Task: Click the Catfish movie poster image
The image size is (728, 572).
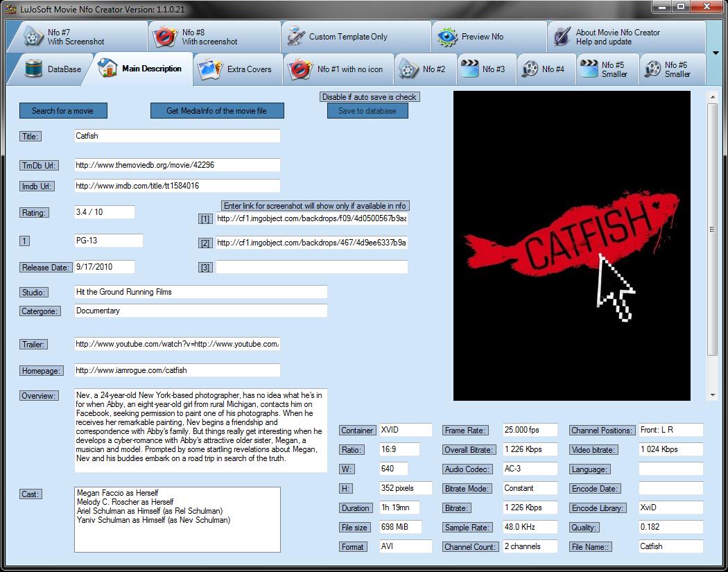Action: point(571,245)
